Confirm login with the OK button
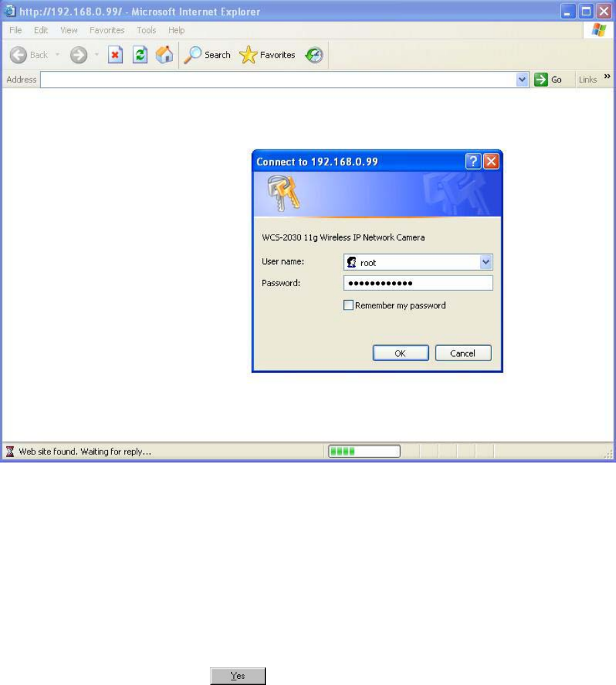The image size is (616, 685). point(401,353)
